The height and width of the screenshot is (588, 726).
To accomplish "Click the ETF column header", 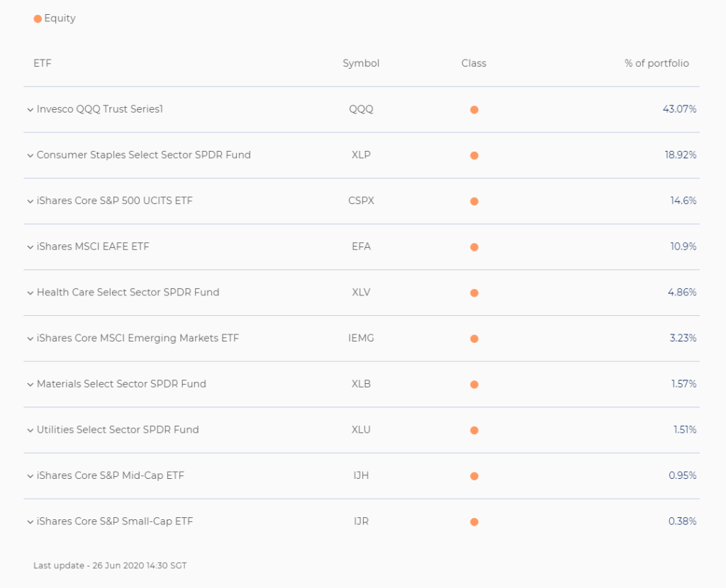I will click(x=43, y=63).
